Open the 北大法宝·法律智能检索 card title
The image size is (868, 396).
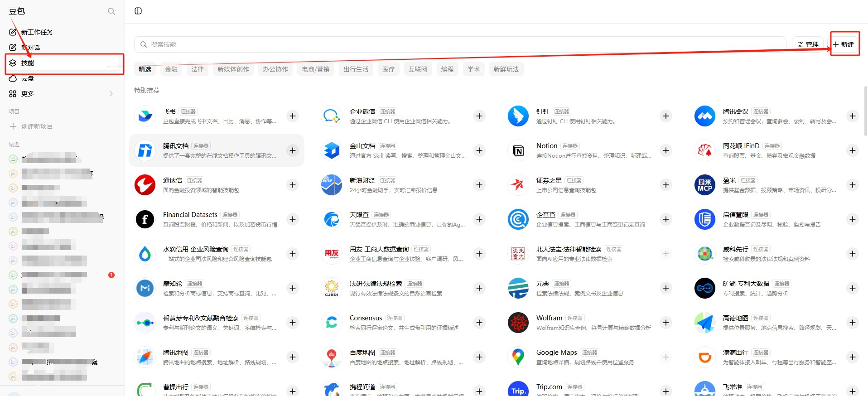tap(569, 249)
